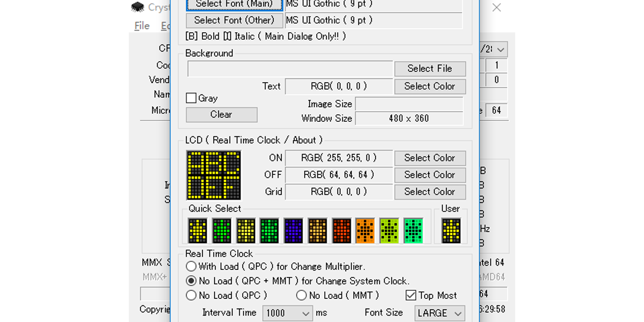This screenshot has height=322, width=644.
Task: Pick black-on-mint-green Quick Select preset
Action: click(413, 230)
